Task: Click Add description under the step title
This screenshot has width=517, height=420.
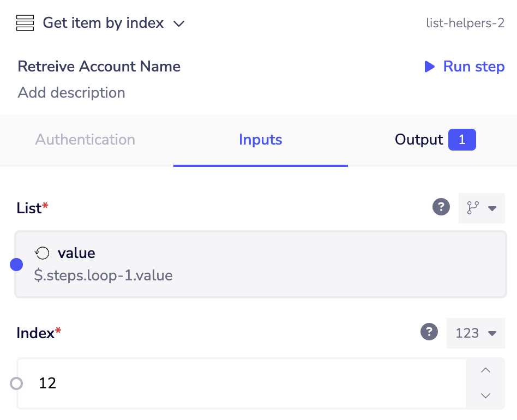Action: tap(71, 93)
